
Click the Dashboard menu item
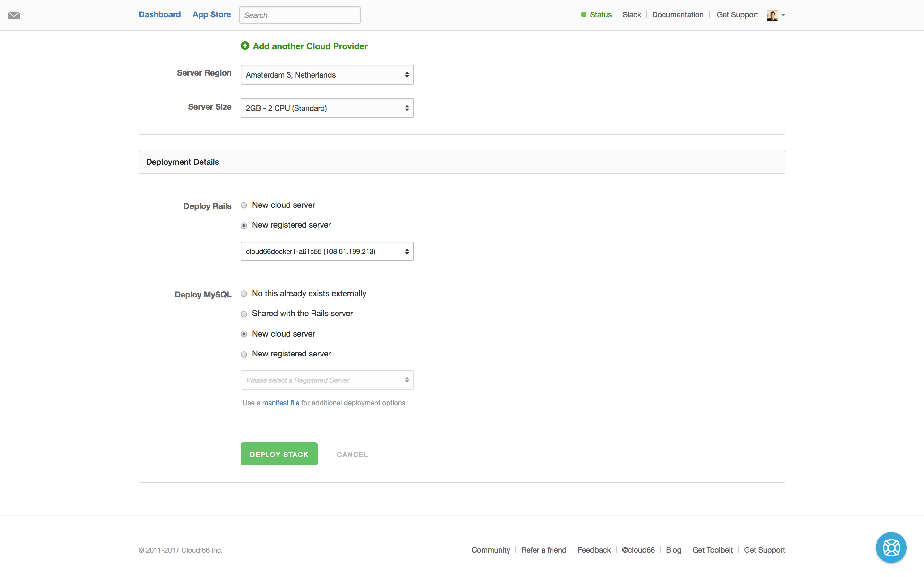(159, 14)
